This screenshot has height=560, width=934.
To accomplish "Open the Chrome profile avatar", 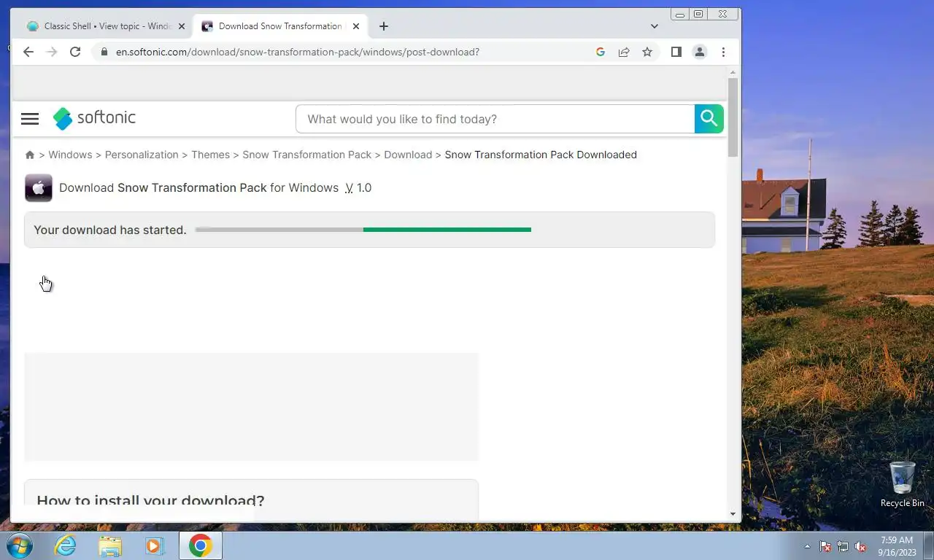I will click(700, 52).
